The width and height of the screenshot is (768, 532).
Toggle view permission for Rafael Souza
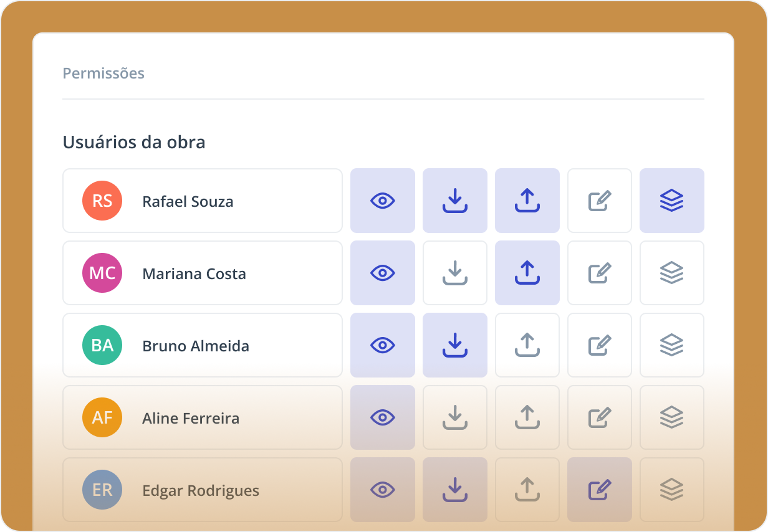tap(383, 201)
